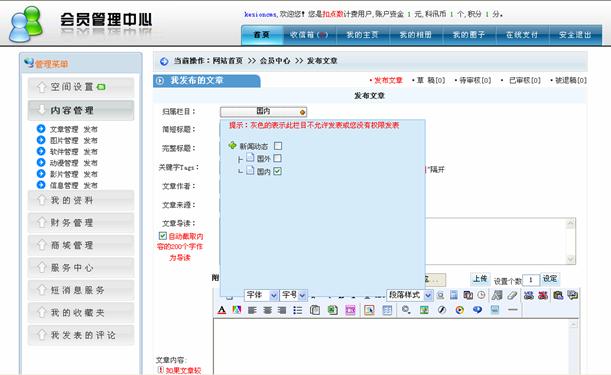The image size is (611, 375).
Task: Check the 新闻动态 category checkbox
Action: [278, 146]
